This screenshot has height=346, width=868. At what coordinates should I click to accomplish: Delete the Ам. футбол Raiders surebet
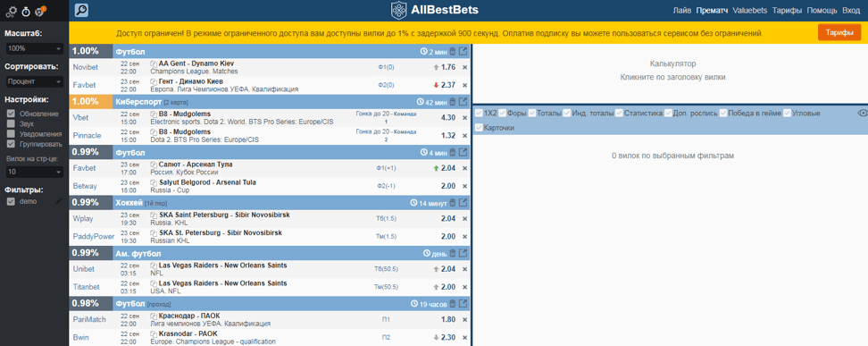click(x=452, y=253)
